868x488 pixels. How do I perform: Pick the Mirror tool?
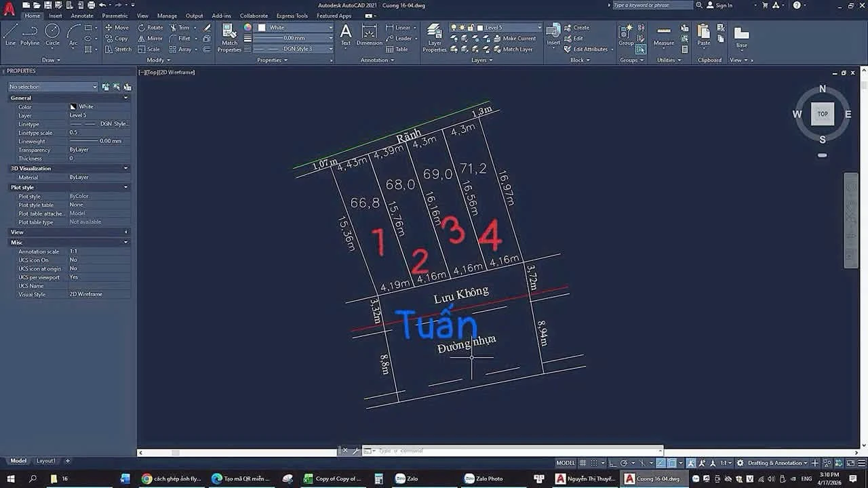150,39
